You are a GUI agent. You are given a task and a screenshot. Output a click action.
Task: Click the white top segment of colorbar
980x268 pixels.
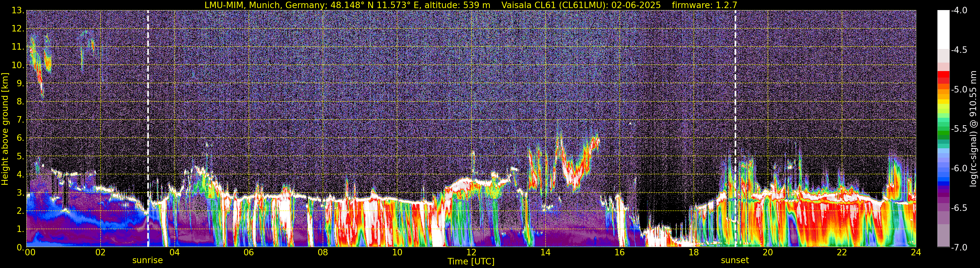[943, 30]
